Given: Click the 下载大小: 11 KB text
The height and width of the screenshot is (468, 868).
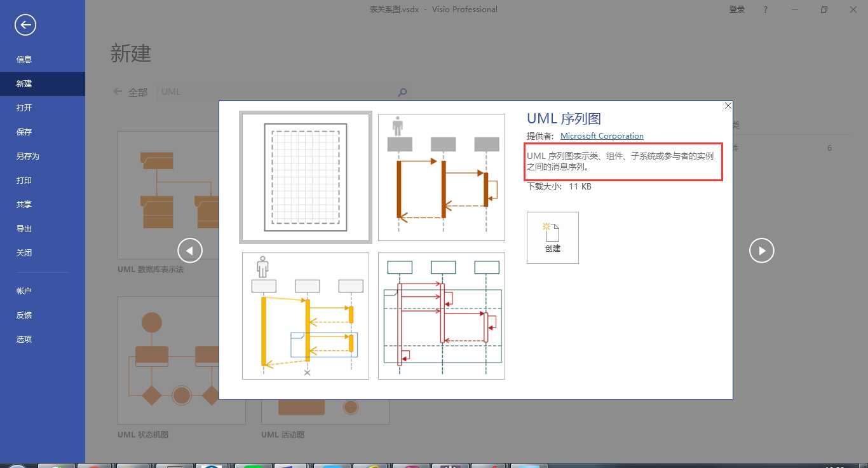Looking at the screenshot, I should coord(559,187).
